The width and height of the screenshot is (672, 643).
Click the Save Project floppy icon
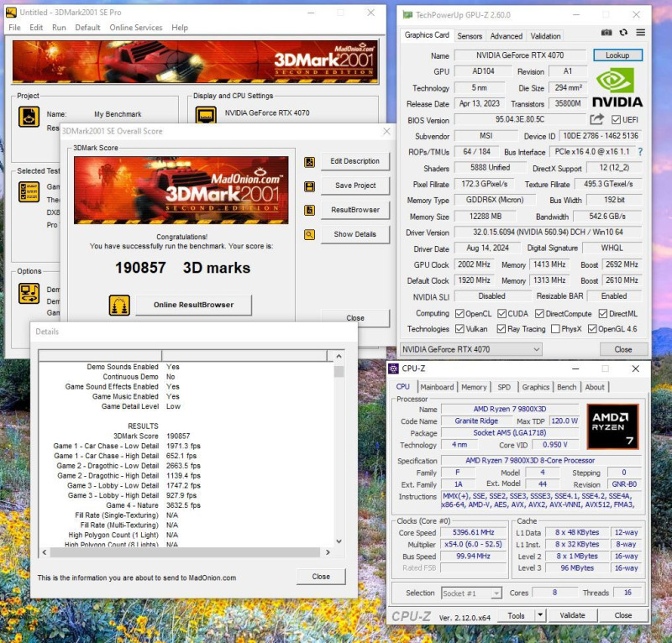click(x=309, y=186)
